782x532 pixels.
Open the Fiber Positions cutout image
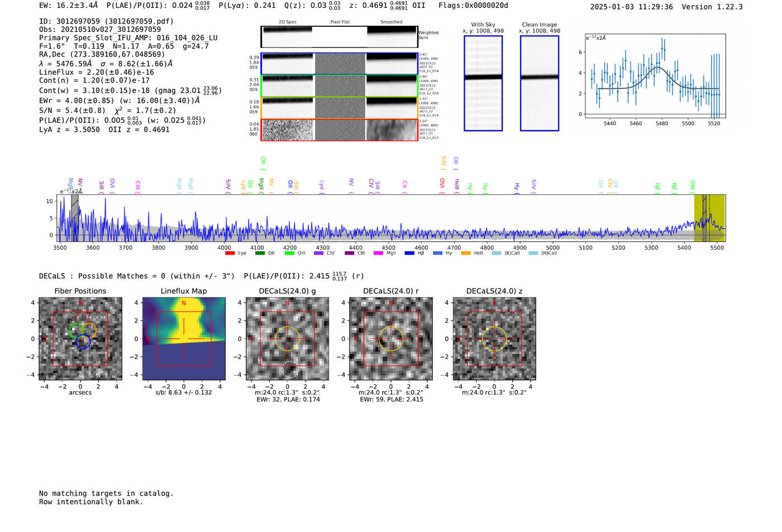(x=80, y=338)
